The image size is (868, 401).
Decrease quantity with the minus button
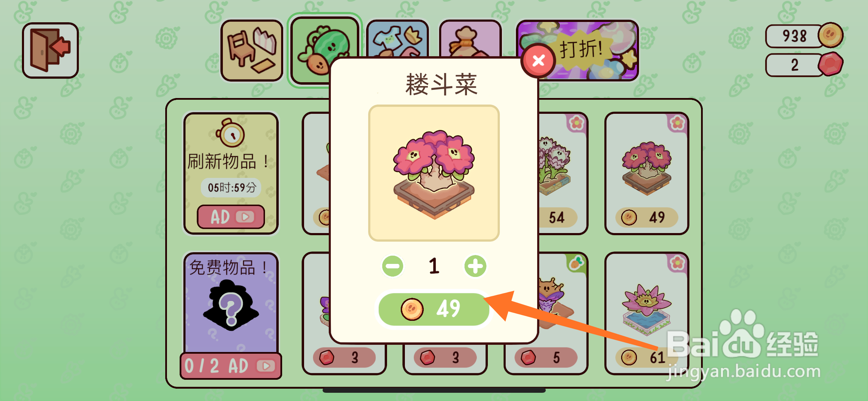click(x=393, y=266)
